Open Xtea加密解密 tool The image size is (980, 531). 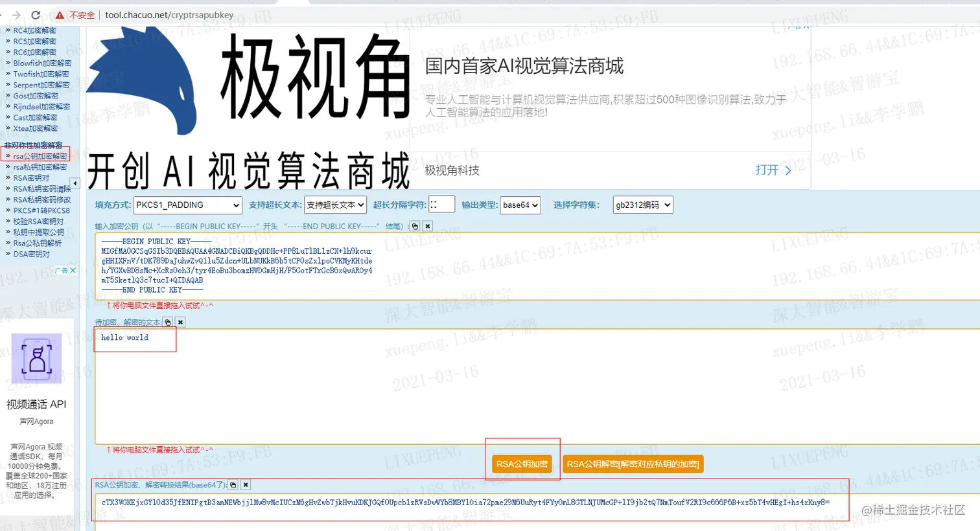pos(36,128)
